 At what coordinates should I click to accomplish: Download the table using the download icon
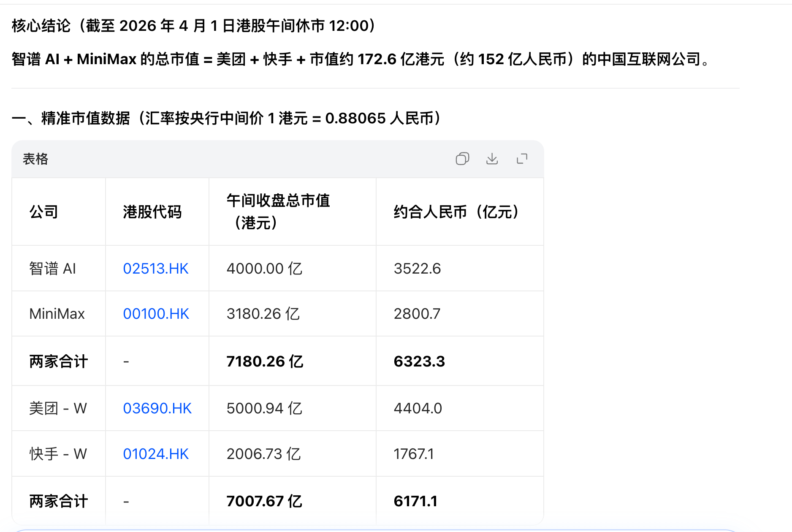[x=492, y=159]
